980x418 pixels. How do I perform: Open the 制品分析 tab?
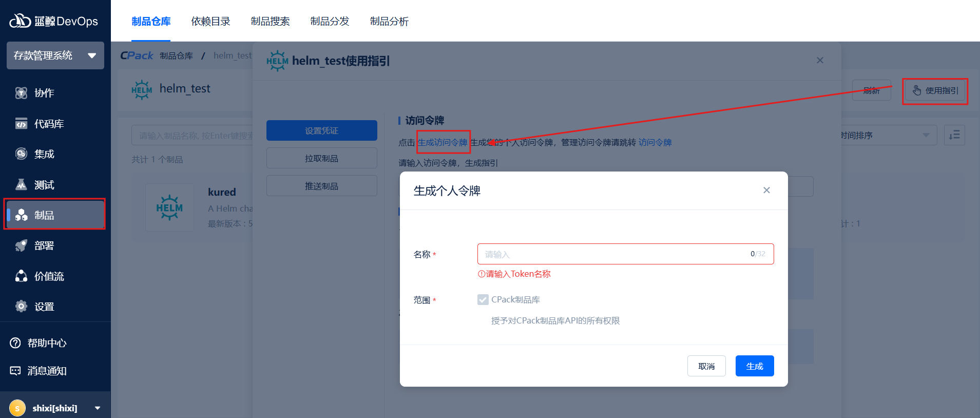click(x=389, y=22)
